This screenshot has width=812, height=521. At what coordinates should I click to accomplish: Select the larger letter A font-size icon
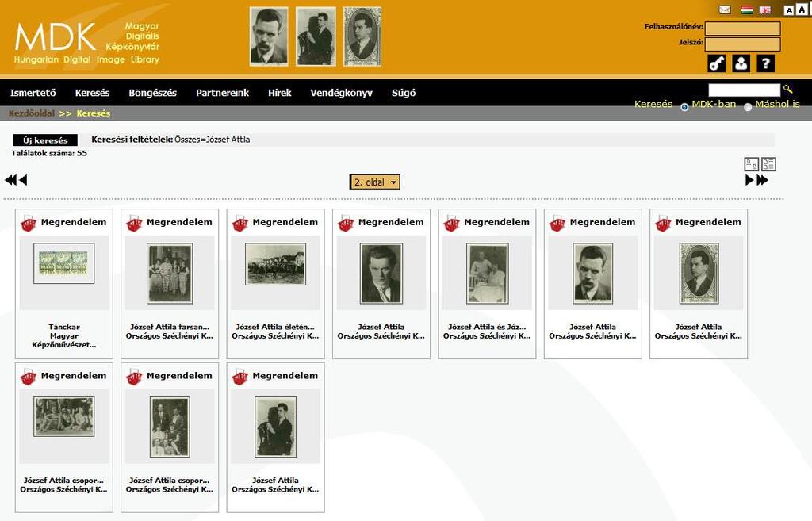[802, 10]
